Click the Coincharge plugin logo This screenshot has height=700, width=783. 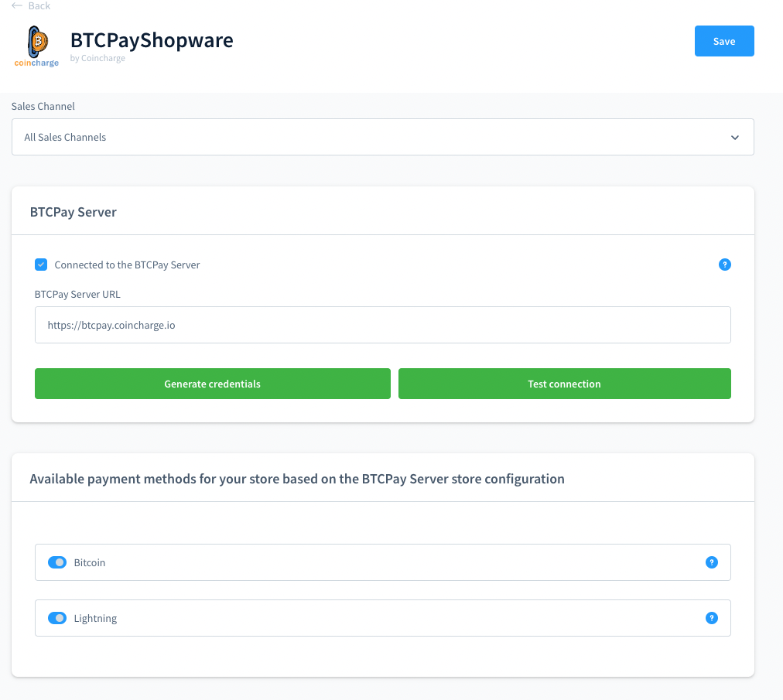[x=36, y=46]
